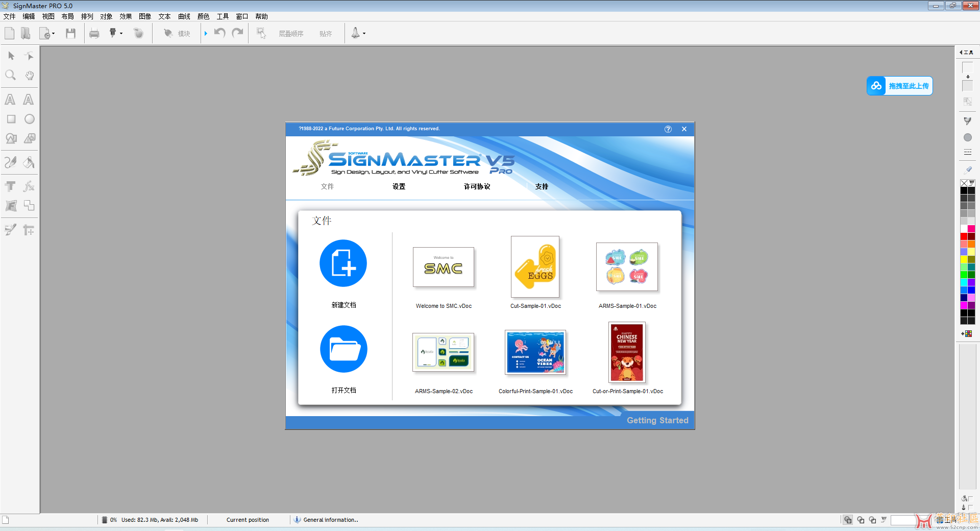Click the eyedropper icon in right panel

968,170
